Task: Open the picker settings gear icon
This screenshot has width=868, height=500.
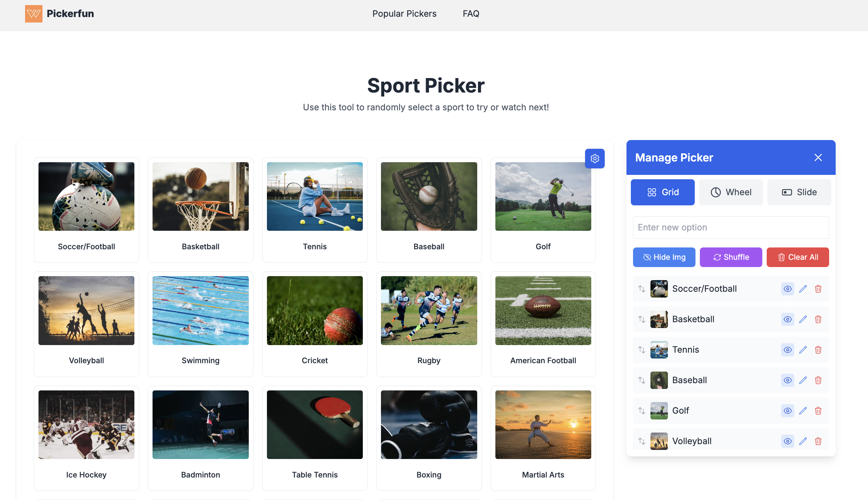Action: coord(595,159)
